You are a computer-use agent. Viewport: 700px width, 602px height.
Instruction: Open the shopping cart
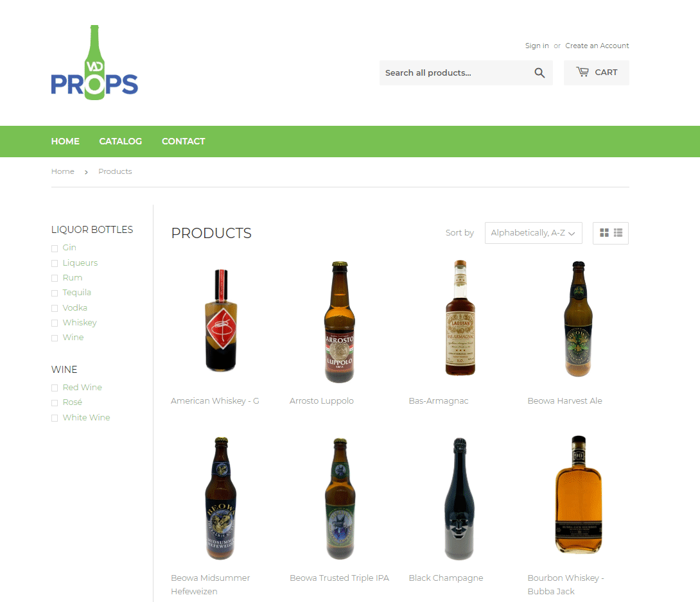596,73
